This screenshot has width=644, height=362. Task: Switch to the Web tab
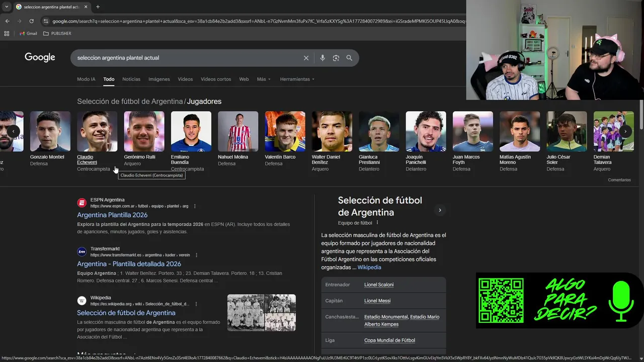pyautogui.click(x=244, y=79)
